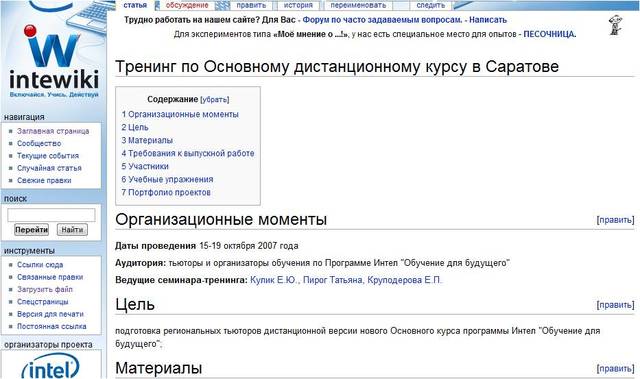Viewport: 640px width, 379px height.
Task: Open Текущие события in navigation
Action: [48, 155]
